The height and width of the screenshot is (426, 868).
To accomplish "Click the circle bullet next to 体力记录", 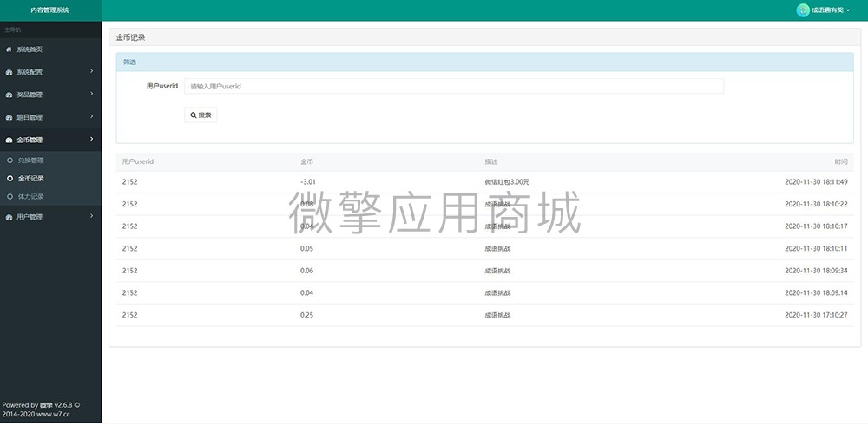I will [x=10, y=196].
